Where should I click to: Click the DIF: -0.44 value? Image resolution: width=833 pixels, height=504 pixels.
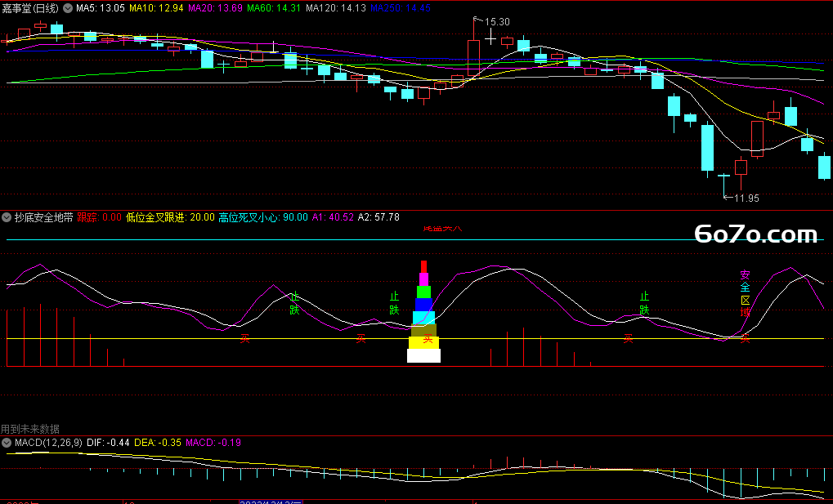(x=108, y=443)
